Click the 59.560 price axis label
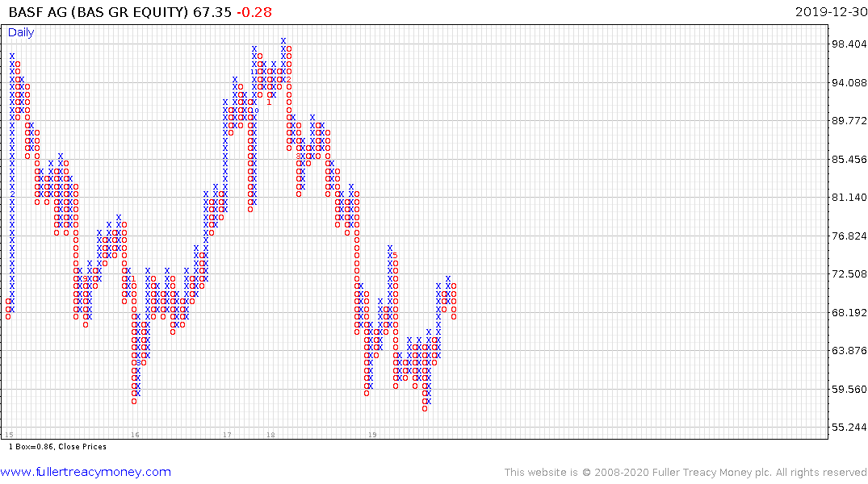This screenshot has height=484, width=868. pyautogui.click(x=849, y=389)
